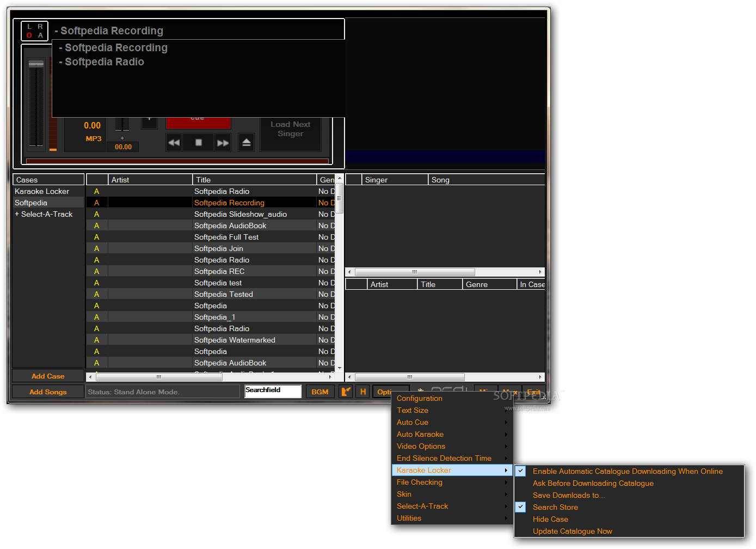Click the Add Songs button

click(48, 392)
